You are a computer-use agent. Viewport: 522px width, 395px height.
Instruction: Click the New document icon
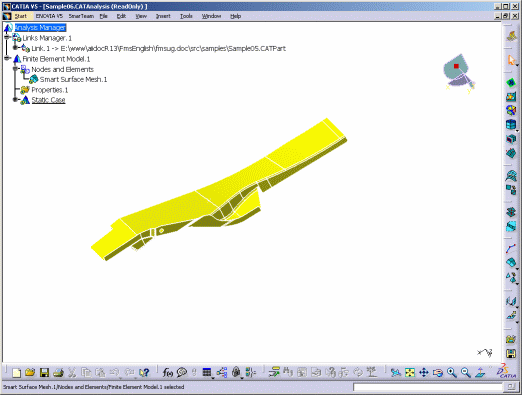pyautogui.click(x=16, y=372)
